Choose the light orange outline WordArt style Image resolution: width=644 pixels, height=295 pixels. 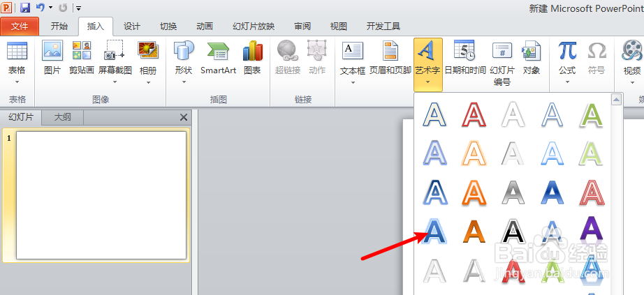tap(474, 153)
